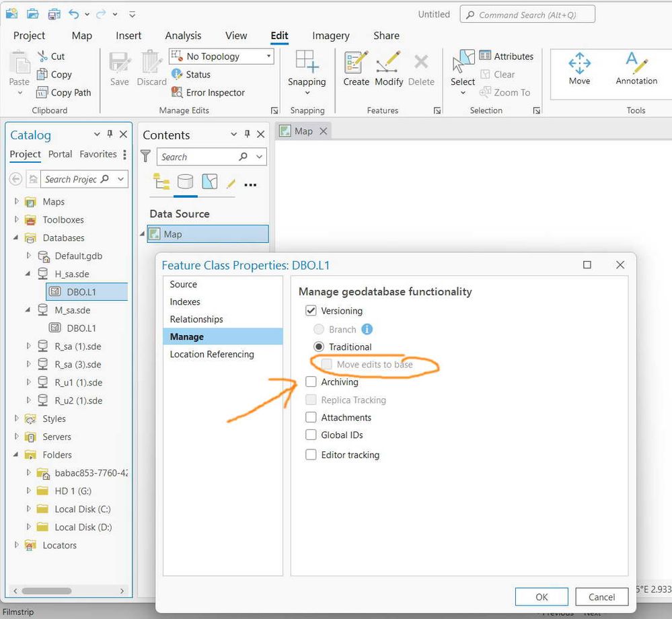Check the Replica Tracking checkbox
The width and height of the screenshot is (672, 619).
click(311, 400)
